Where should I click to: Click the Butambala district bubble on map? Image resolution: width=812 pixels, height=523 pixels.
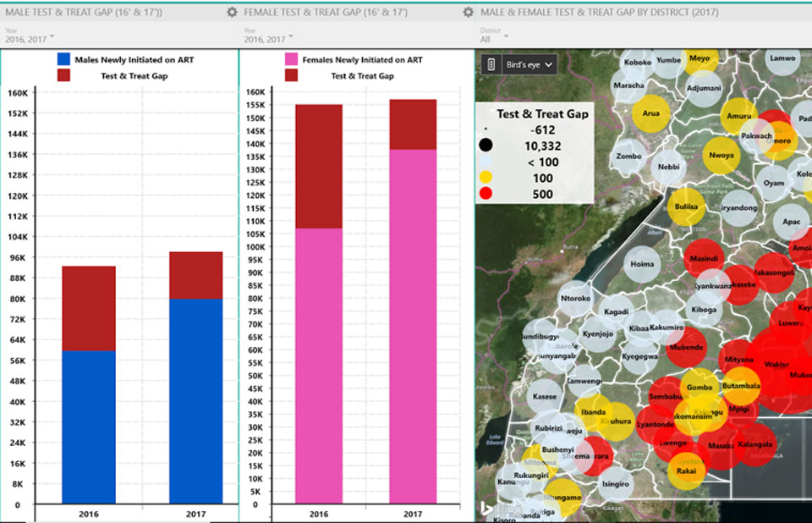point(741,386)
